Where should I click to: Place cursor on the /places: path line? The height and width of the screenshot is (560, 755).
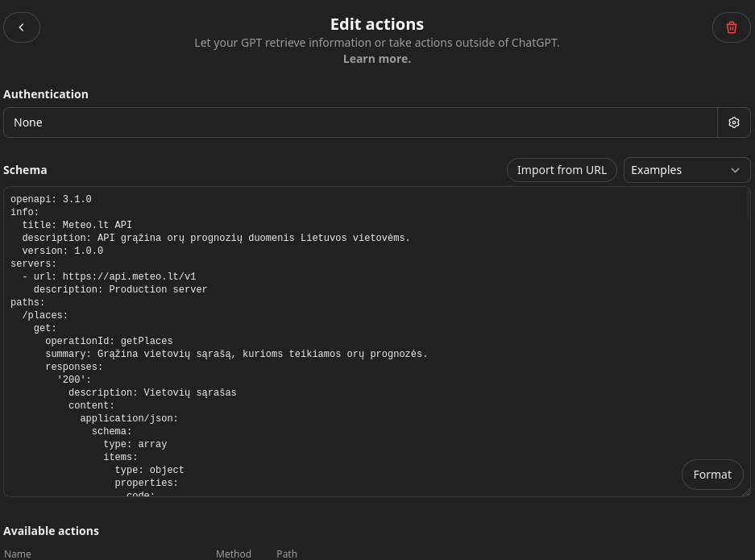click(x=45, y=316)
